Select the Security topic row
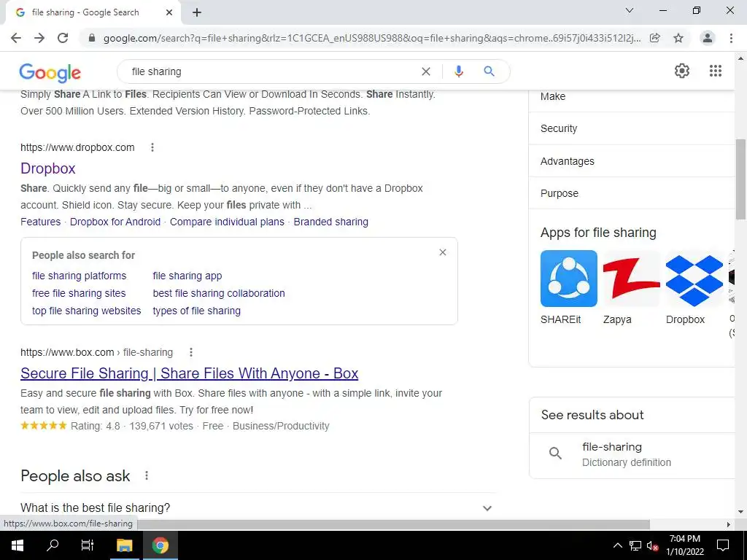747x560 pixels. [x=632, y=128]
